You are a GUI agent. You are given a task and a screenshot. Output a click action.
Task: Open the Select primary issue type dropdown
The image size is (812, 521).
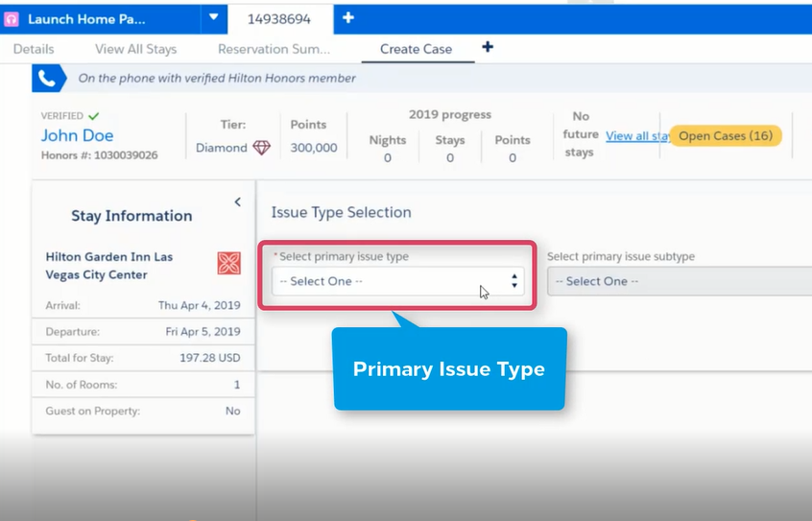tap(397, 281)
